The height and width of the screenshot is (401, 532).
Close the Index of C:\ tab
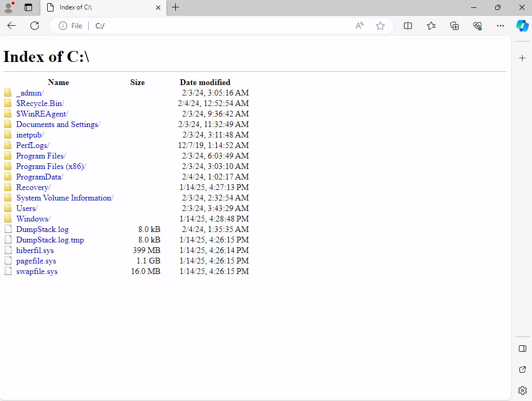coord(158,7)
